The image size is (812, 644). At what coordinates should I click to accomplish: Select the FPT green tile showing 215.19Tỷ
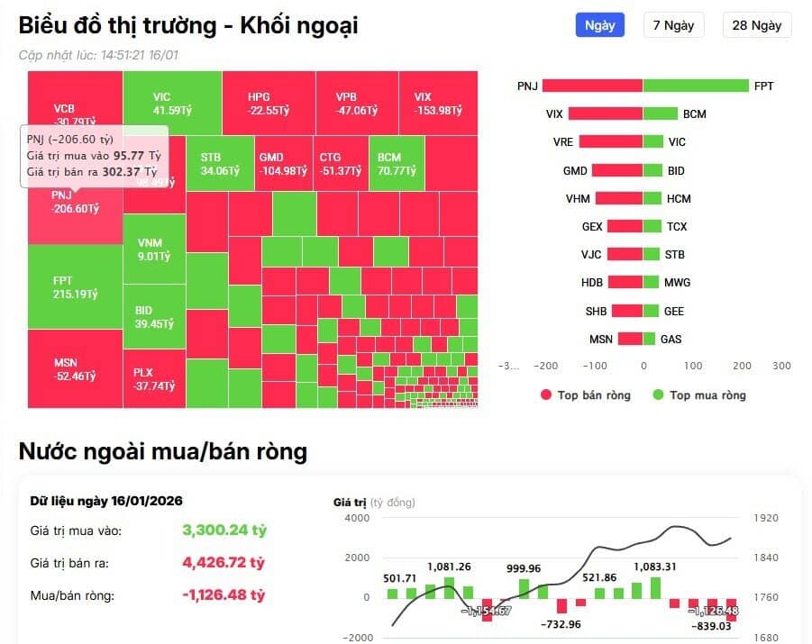point(75,286)
